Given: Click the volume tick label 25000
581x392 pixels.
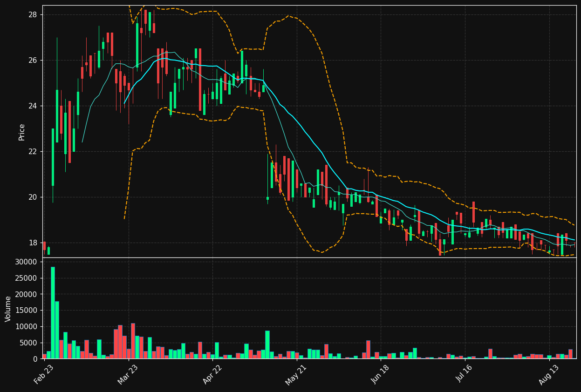Looking at the screenshot, I should pos(27,278).
